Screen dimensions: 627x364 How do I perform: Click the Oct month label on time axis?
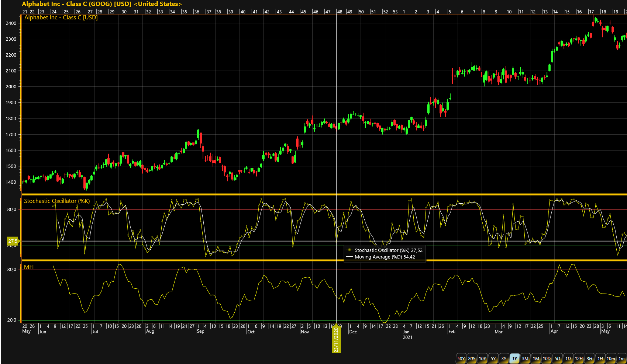[x=251, y=332]
